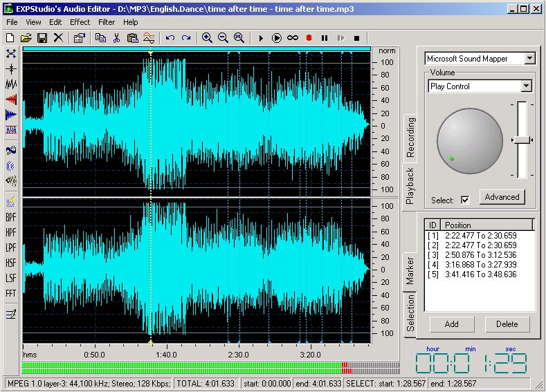Screen dimensions: 546x392
Task: Switch to the Recording tab
Action: pyautogui.click(x=410, y=138)
